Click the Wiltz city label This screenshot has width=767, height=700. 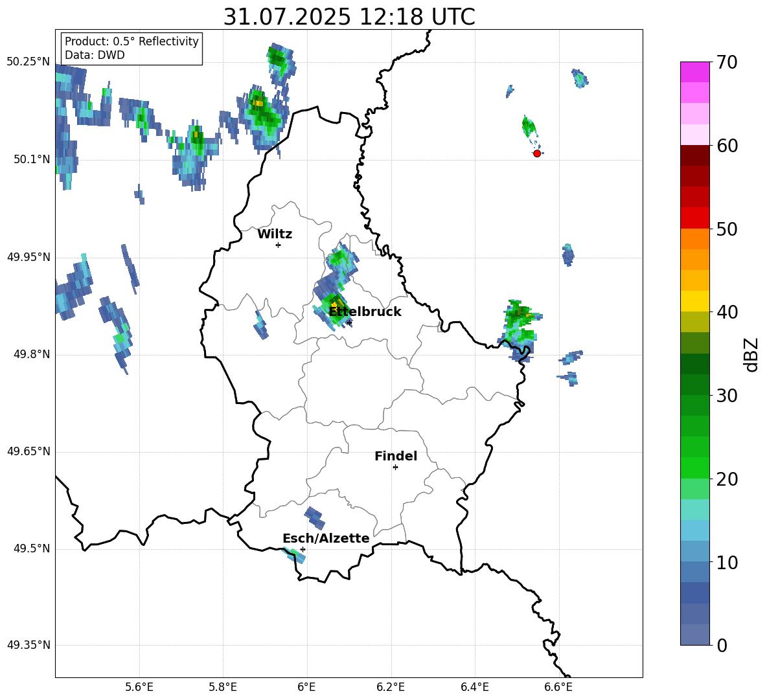pyautogui.click(x=275, y=234)
